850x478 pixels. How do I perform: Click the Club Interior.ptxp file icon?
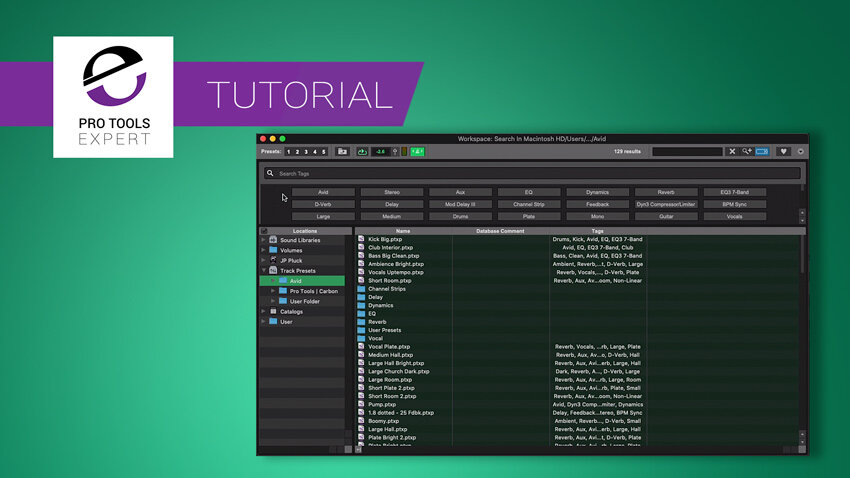(361, 247)
